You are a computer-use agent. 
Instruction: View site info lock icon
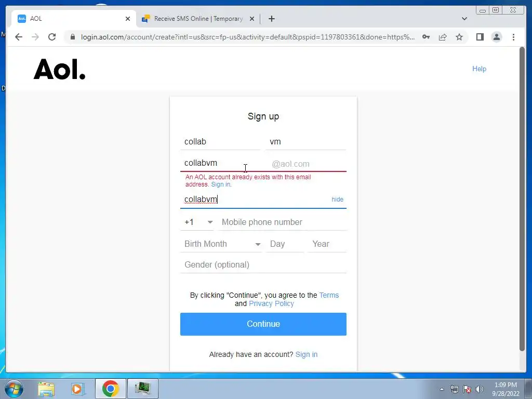(x=73, y=37)
